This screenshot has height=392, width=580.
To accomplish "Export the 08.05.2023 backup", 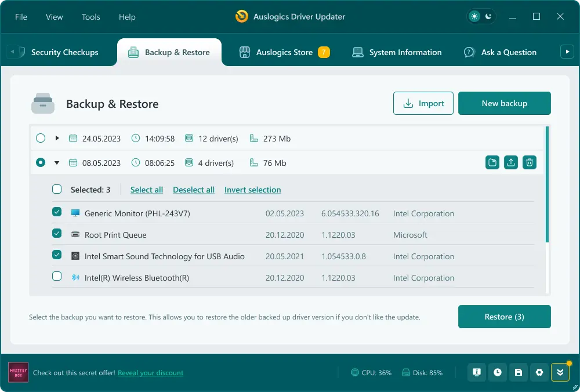I will coord(510,163).
